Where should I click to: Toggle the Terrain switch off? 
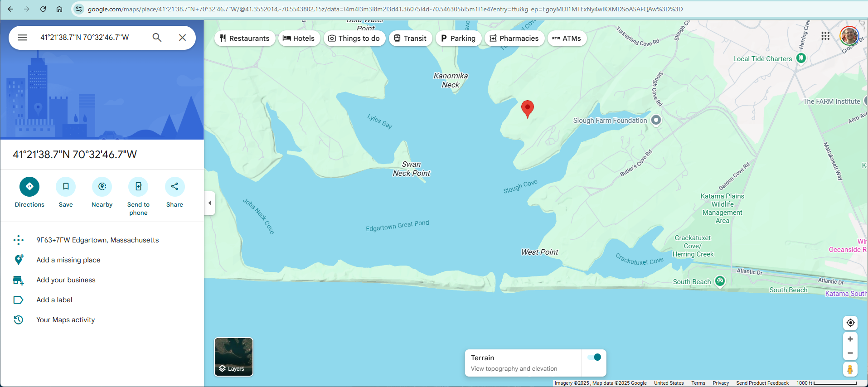pos(594,357)
